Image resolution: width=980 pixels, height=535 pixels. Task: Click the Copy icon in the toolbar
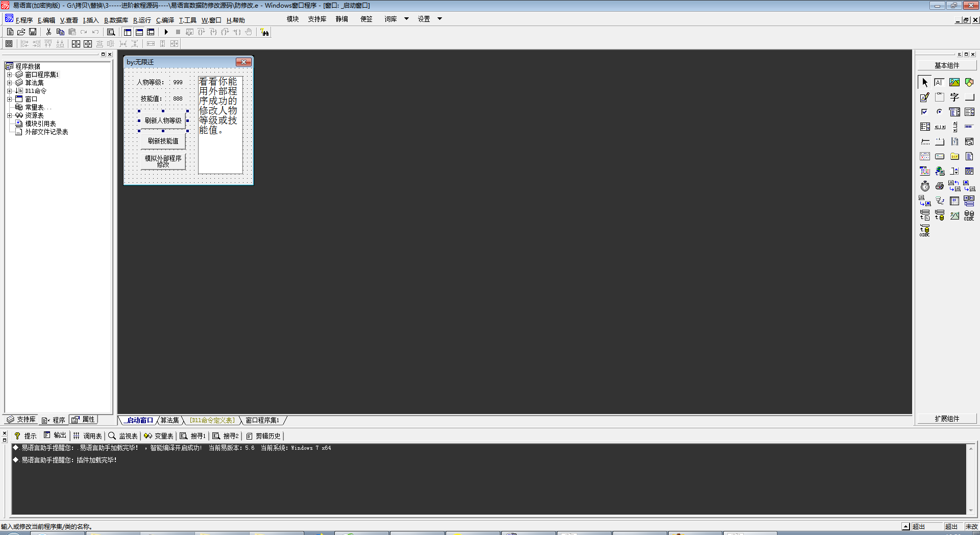(x=60, y=32)
